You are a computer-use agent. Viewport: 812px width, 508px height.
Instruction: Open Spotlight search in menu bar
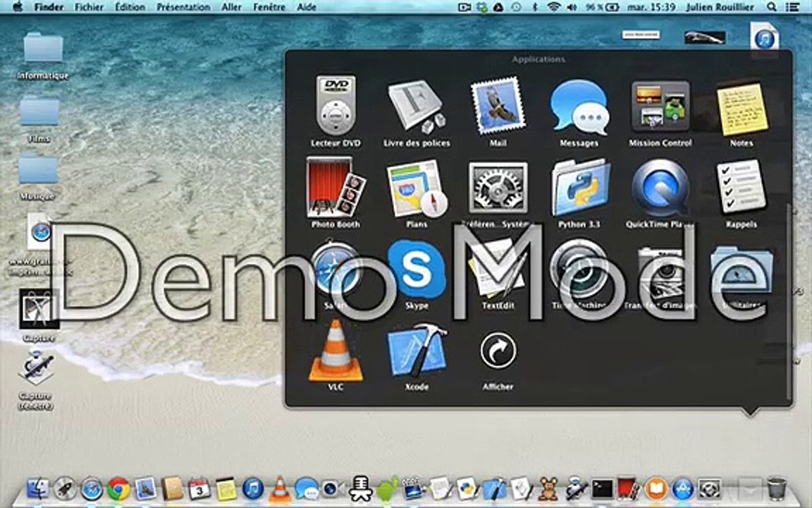click(x=772, y=7)
